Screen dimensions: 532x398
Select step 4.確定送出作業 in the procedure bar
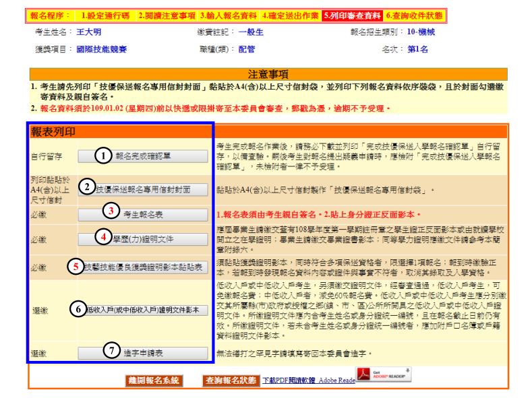click(x=290, y=15)
